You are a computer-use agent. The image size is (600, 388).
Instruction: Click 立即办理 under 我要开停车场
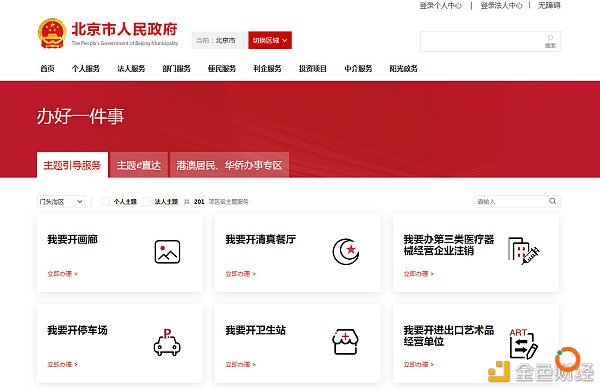tap(62, 364)
